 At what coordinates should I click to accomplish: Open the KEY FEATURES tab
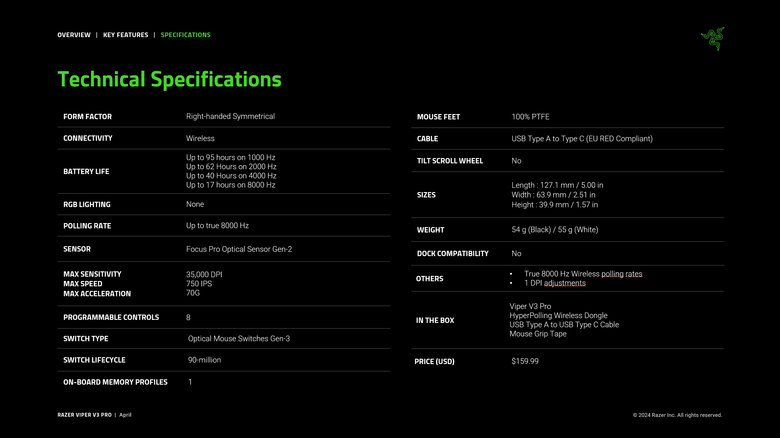click(125, 35)
